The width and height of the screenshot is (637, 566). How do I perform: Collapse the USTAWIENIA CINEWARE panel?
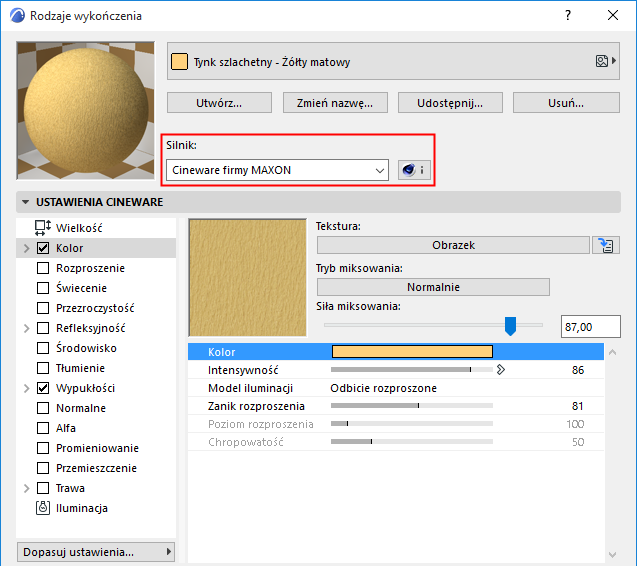point(26,202)
